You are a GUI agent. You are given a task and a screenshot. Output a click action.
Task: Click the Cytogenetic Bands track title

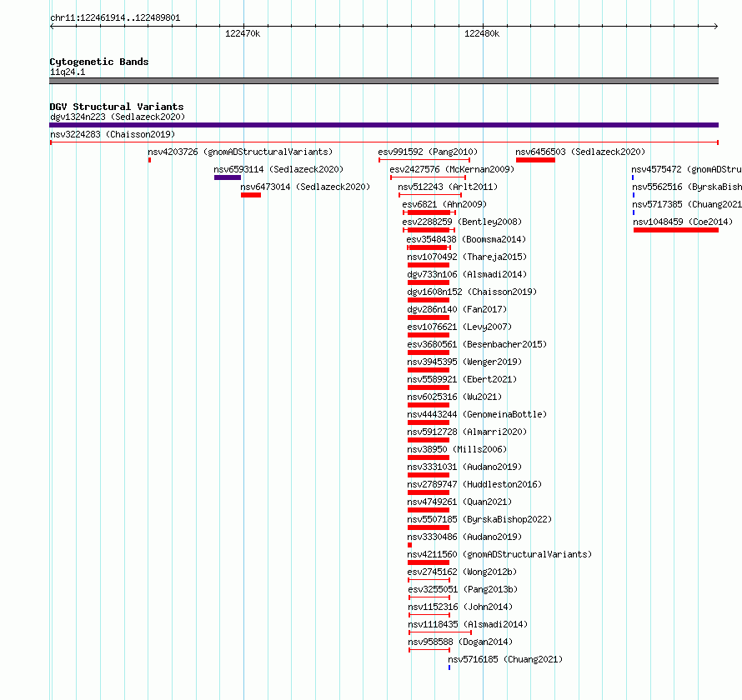(x=99, y=62)
